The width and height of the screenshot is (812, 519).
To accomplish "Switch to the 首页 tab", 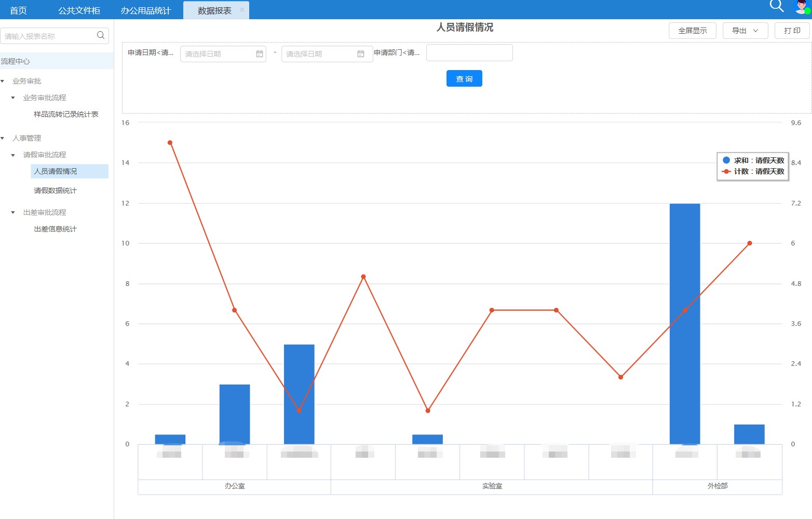I will click(x=18, y=10).
